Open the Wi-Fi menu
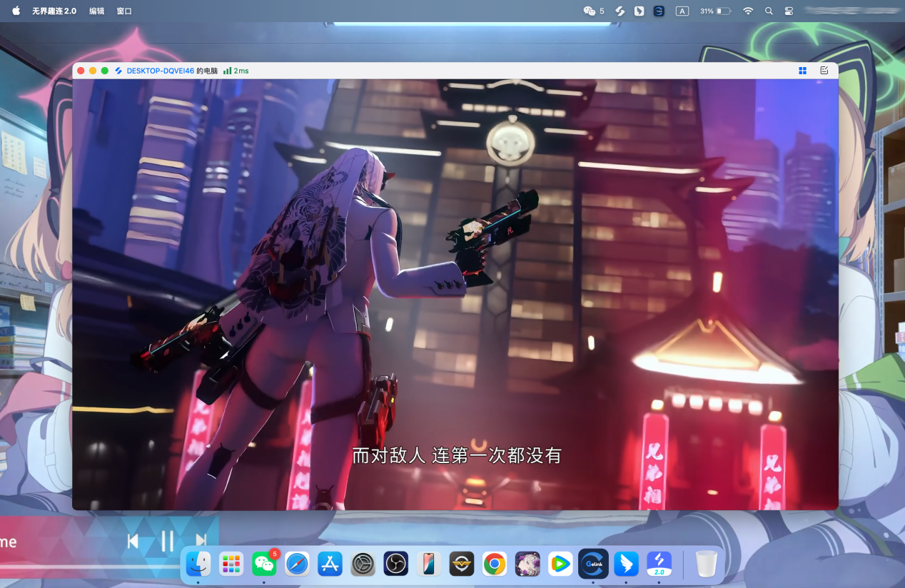The width and height of the screenshot is (905, 588). coord(748,11)
